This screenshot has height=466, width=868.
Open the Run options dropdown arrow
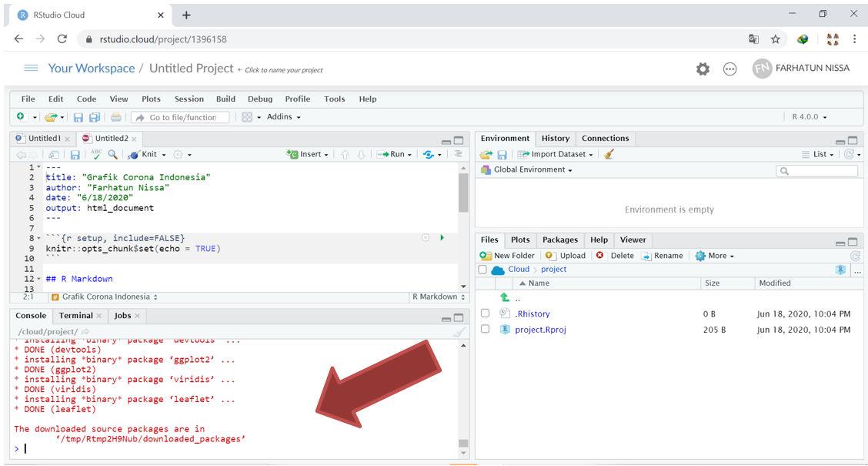point(409,155)
